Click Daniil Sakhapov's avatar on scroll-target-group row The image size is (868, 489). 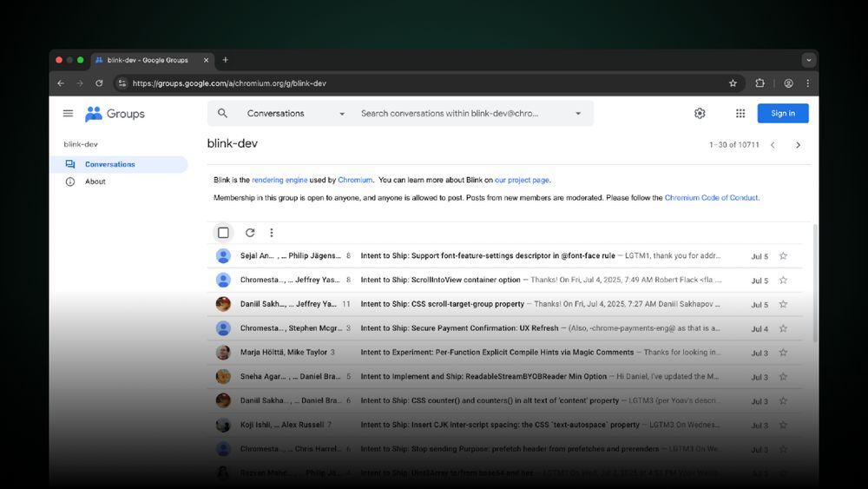click(223, 304)
